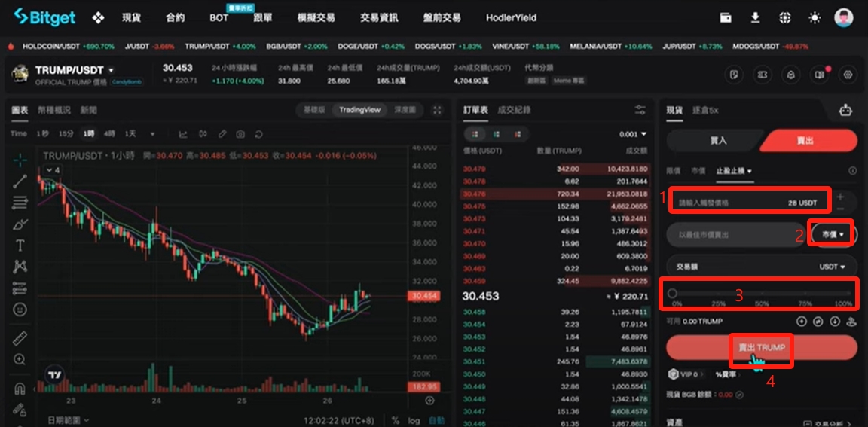Toggle the log scale on chart
Screen dimensions: 868x427
pos(414,420)
